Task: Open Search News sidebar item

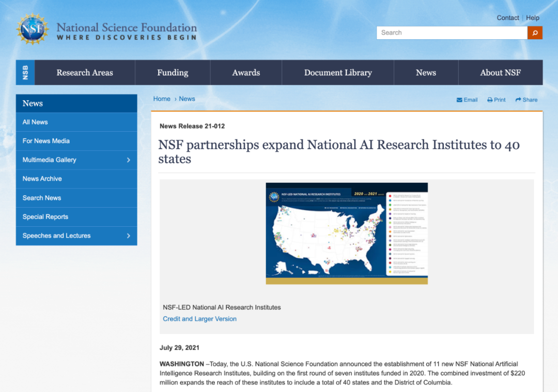Action: [x=76, y=198]
